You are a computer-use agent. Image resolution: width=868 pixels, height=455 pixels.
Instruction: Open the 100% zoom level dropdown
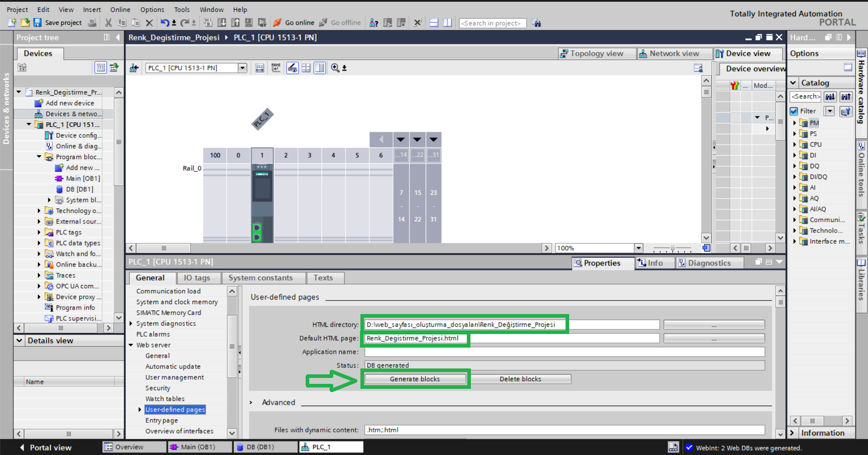click(x=638, y=248)
